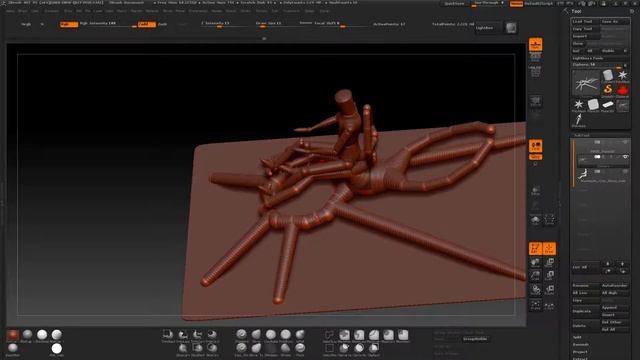The height and width of the screenshot is (360, 640).
Task: Click the GroupVisible button
Action: point(475,339)
